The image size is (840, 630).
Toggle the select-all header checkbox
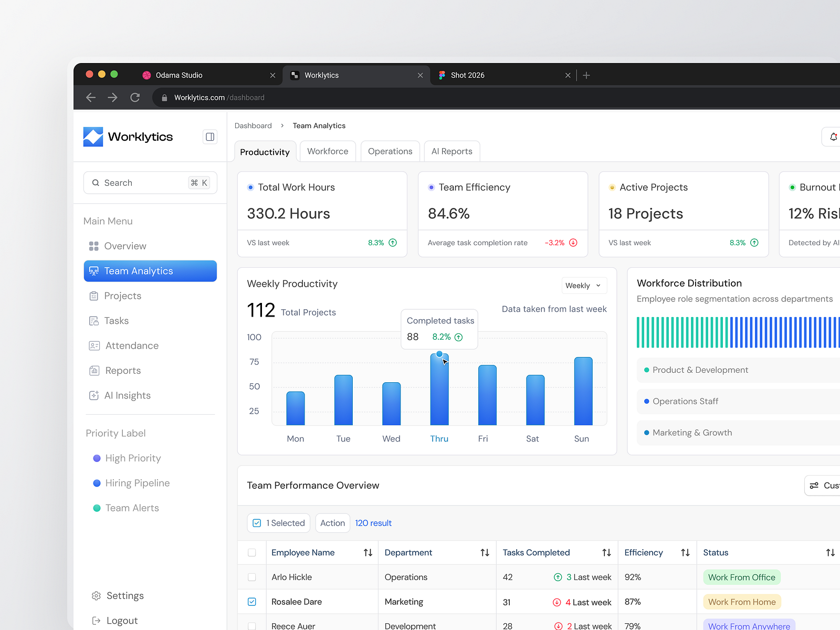click(252, 552)
